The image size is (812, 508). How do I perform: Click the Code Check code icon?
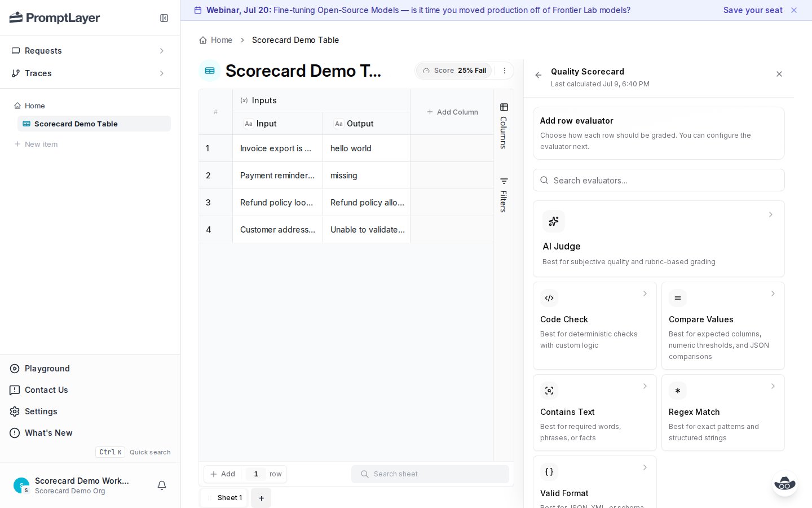549,298
